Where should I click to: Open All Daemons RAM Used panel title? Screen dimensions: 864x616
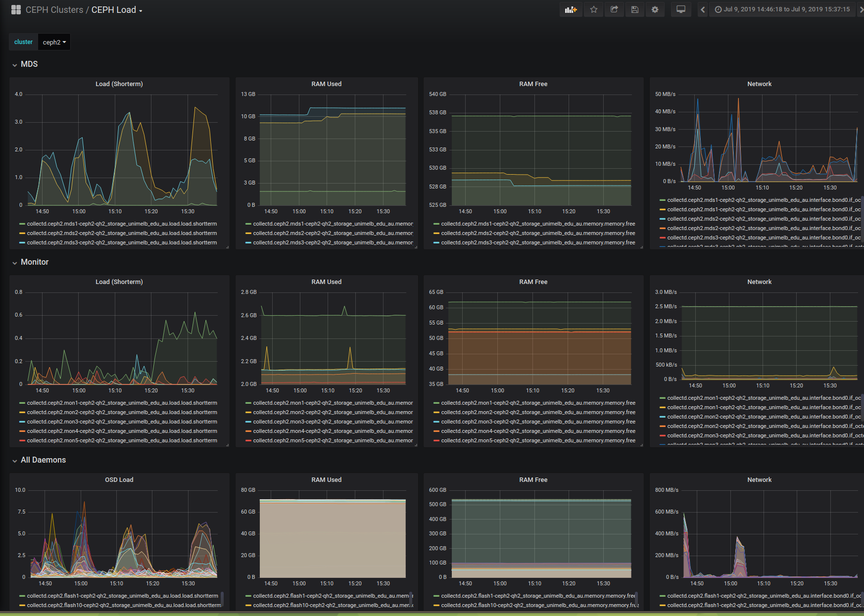pos(327,480)
